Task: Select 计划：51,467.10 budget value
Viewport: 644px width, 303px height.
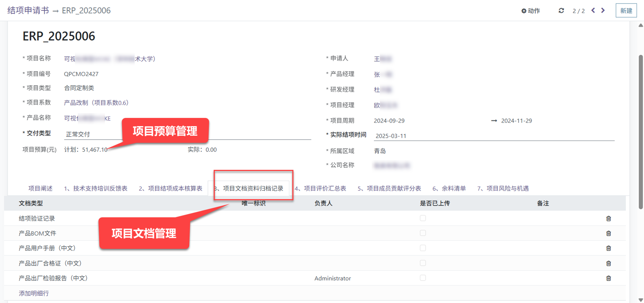Action: (x=86, y=150)
